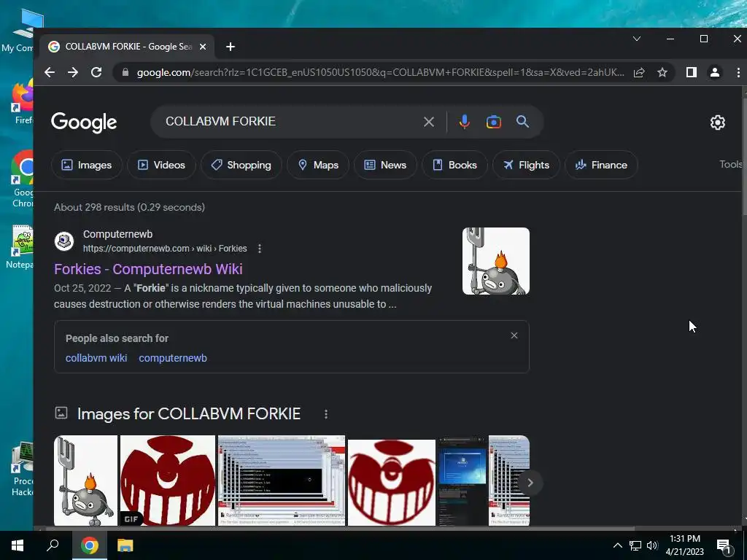This screenshot has width=747, height=560.
Task: Open the About this result menu for Computernewb
Action: [x=260, y=249]
